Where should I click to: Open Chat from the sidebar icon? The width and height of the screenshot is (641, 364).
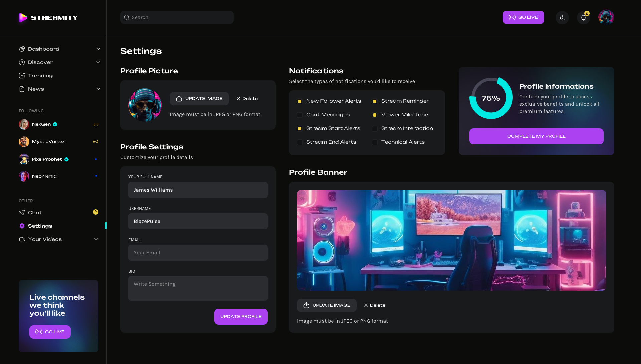tap(22, 212)
